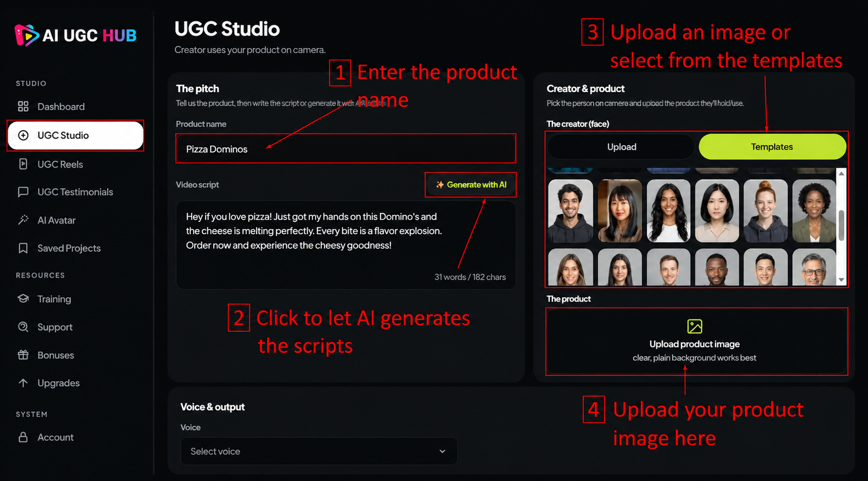Click the Saved Projects bookmark icon
This screenshot has width=868, height=481.
click(x=23, y=248)
